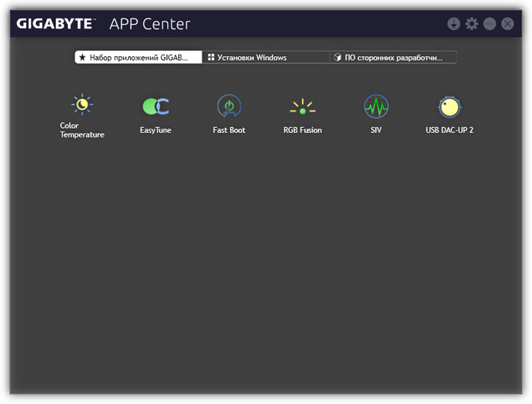The height and width of the screenshot is (404, 532).
Task: Launch the Fast Boot power icon
Action: [229, 106]
